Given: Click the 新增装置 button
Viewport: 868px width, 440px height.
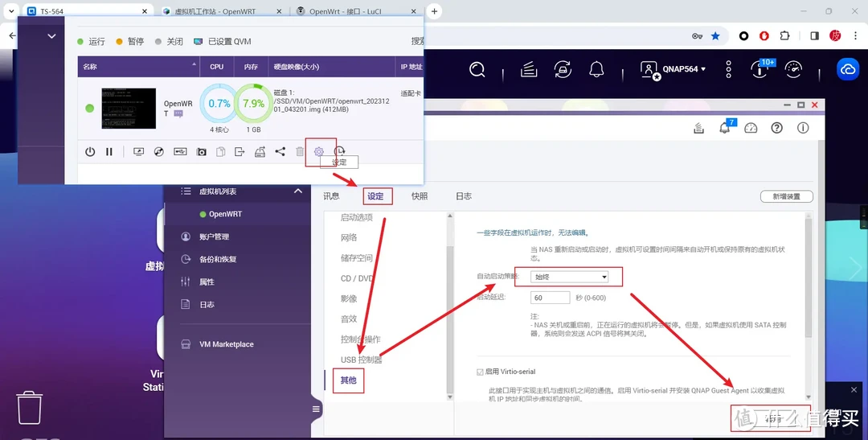Looking at the screenshot, I should [x=786, y=196].
